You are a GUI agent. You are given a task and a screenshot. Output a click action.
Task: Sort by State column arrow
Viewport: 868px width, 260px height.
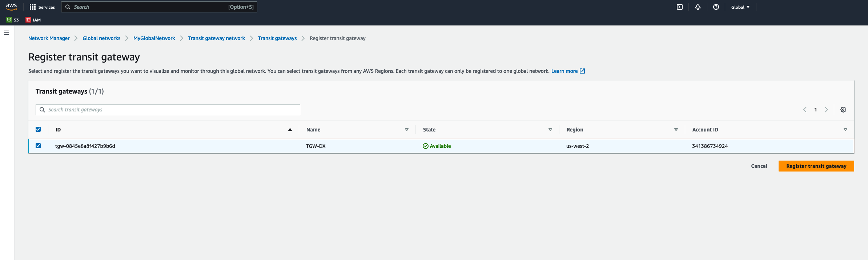pos(550,130)
